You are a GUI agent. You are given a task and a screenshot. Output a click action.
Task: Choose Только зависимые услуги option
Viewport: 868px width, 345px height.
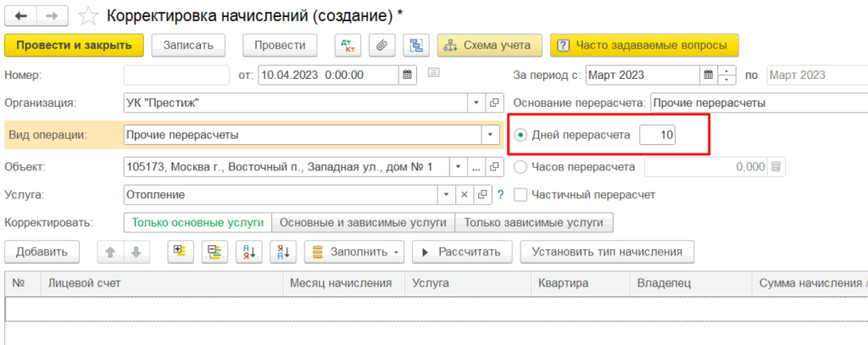coord(534,223)
